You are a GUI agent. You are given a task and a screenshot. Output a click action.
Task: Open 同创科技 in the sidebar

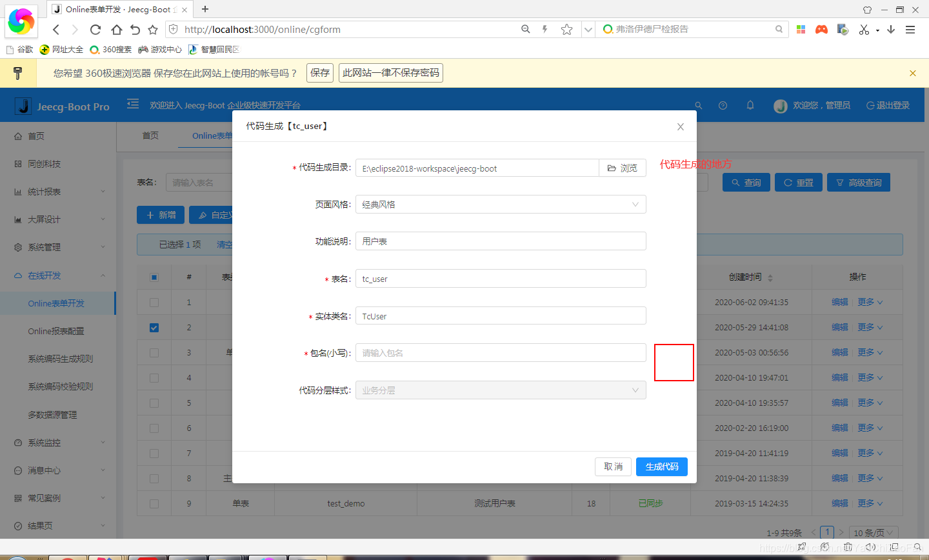[x=58, y=164]
